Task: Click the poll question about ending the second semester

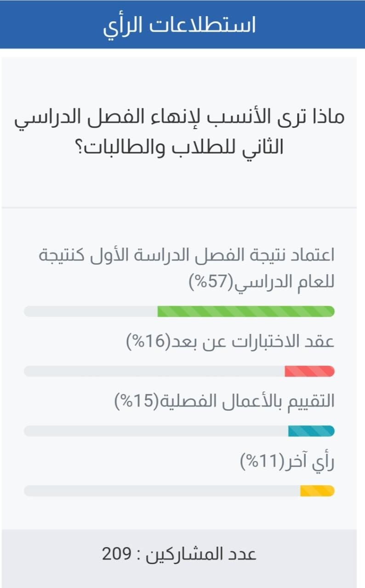Action: point(179,132)
